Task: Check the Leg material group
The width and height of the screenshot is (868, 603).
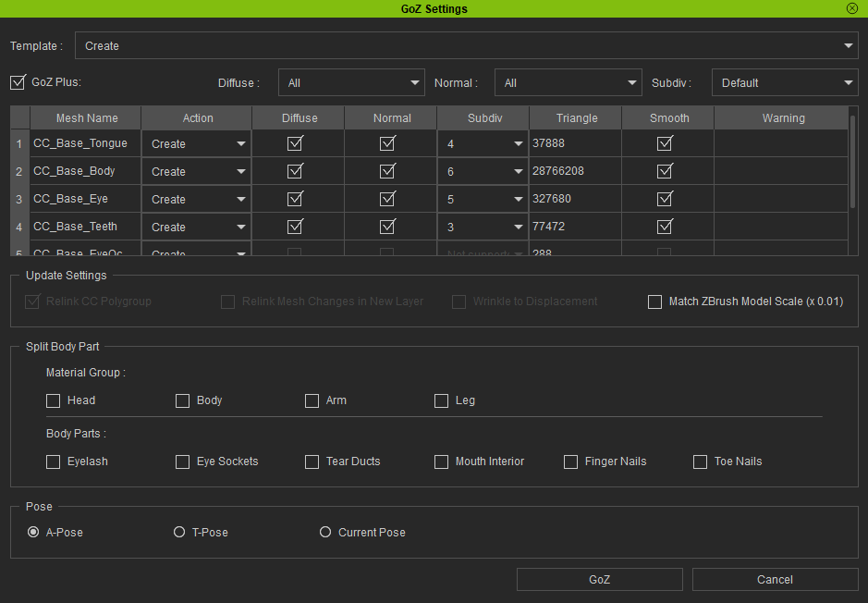Action: pyautogui.click(x=441, y=400)
